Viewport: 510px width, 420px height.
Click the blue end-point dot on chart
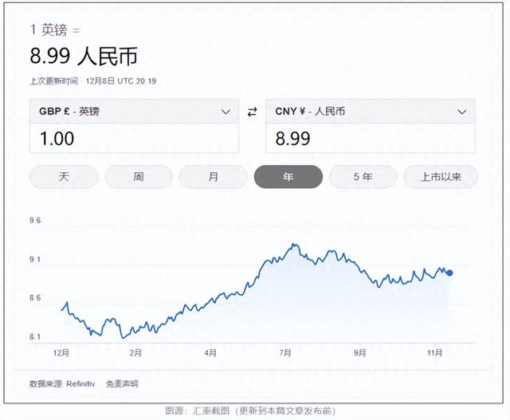coord(449,273)
